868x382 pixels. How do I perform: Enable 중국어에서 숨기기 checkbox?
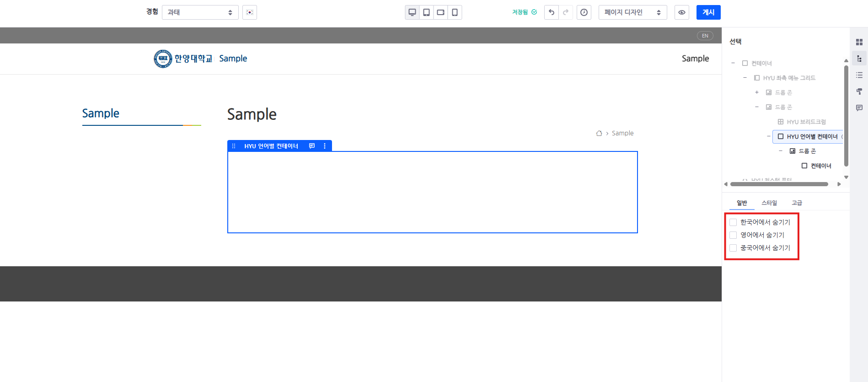click(733, 248)
